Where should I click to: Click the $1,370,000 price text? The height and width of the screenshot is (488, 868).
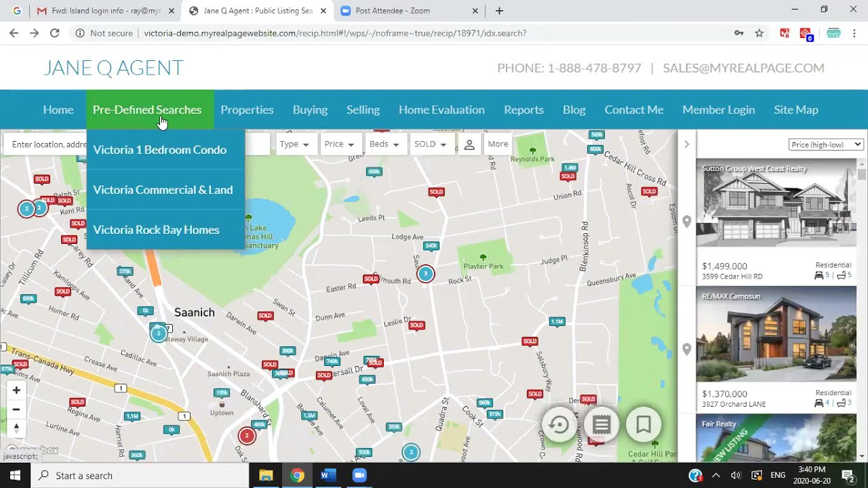tap(725, 394)
